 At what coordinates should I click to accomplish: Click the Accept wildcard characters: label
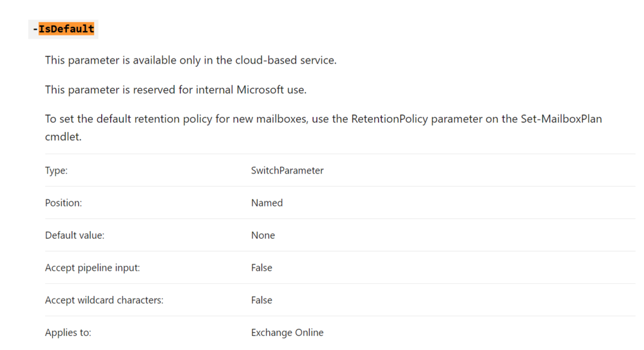point(104,300)
